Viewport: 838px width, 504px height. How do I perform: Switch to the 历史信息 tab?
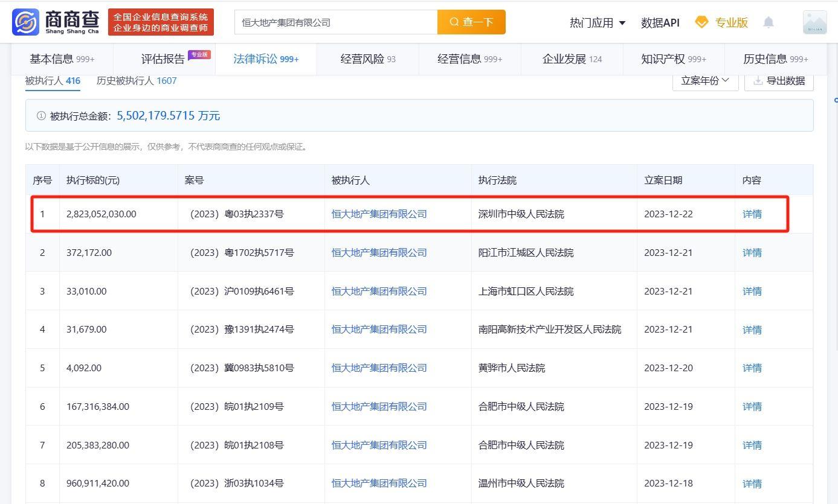coord(776,59)
